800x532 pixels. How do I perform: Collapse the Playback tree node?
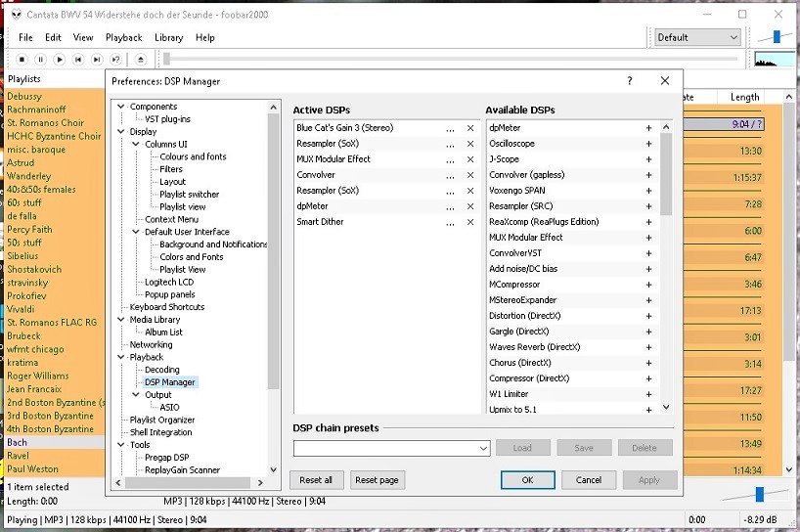tap(121, 358)
